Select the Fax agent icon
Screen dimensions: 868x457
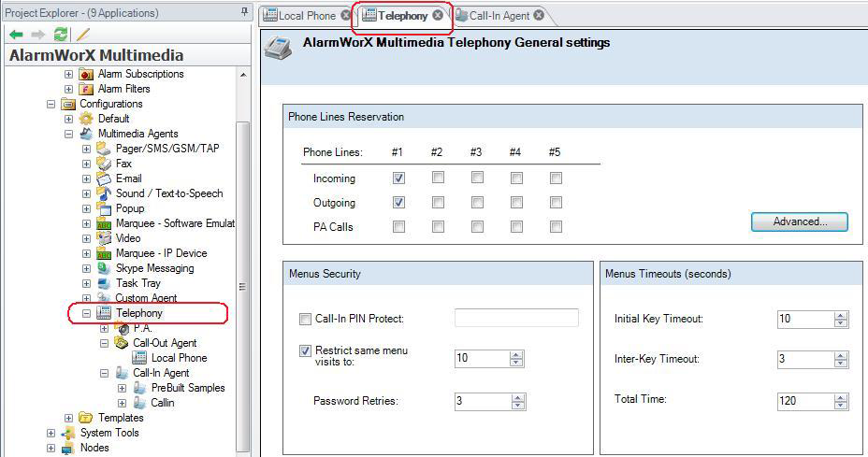tap(104, 164)
